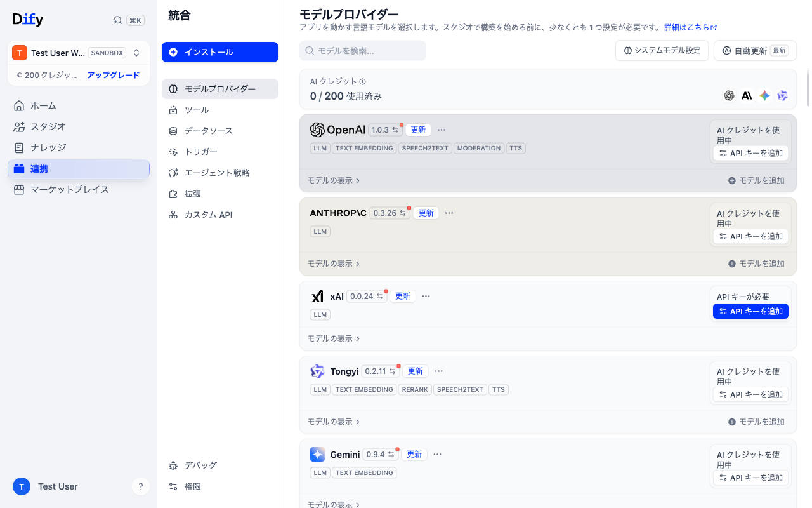
Task: Click the アップグレード link
Action: click(114, 75)
